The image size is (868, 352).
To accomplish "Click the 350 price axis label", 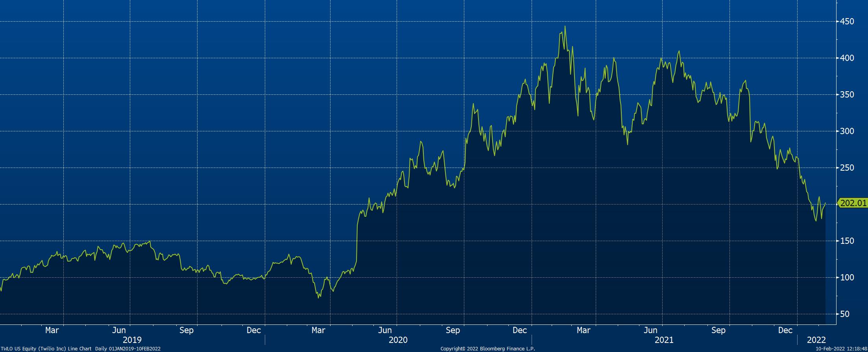I will (847, 95).
